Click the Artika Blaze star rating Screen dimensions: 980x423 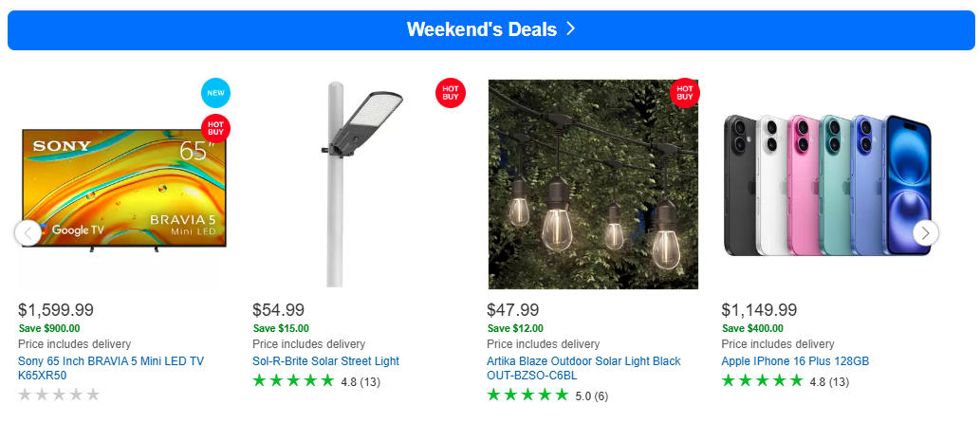527,395
